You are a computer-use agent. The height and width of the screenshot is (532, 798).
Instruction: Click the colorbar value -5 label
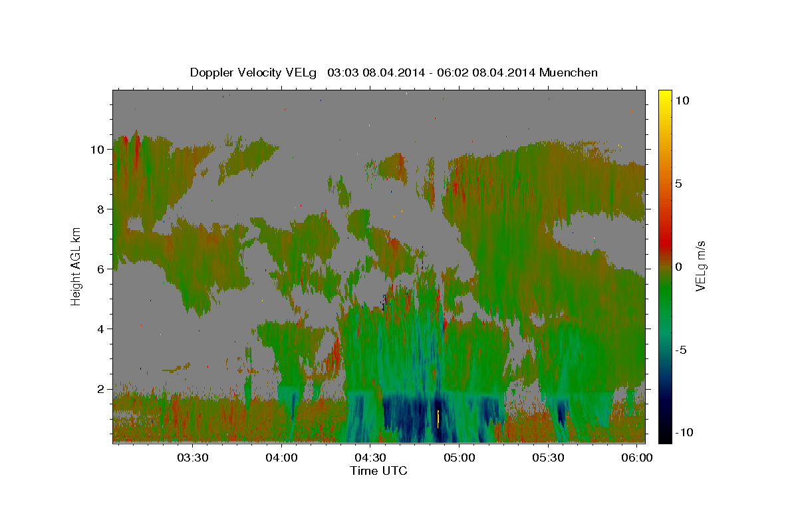[x=681, y=350]
